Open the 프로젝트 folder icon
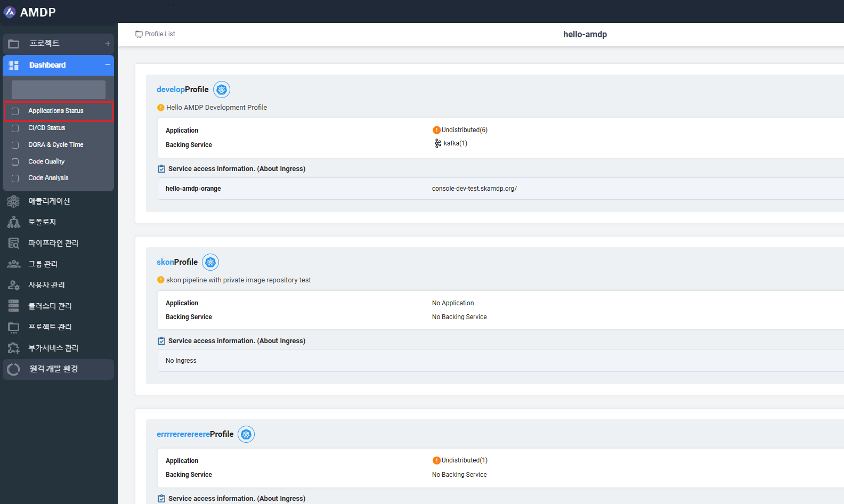Image resolution: width=844 pixels, height=504 pixels. point(14,44)
